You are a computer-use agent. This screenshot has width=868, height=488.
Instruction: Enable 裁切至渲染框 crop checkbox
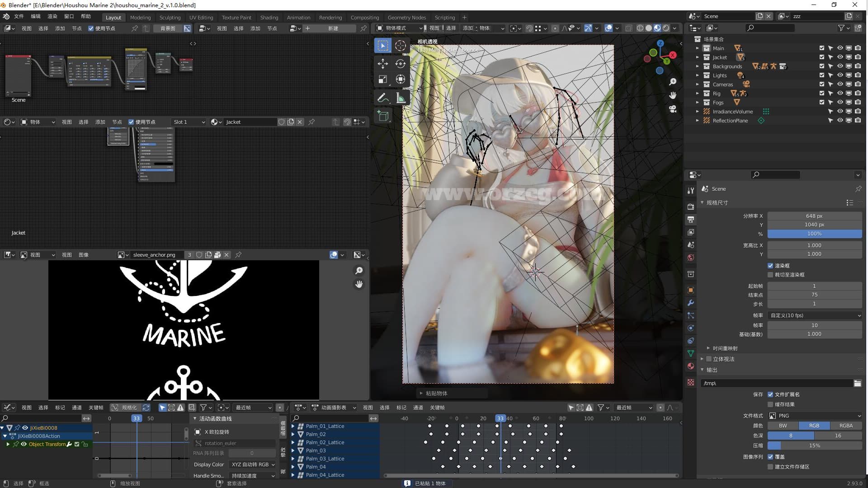(770, 275)
